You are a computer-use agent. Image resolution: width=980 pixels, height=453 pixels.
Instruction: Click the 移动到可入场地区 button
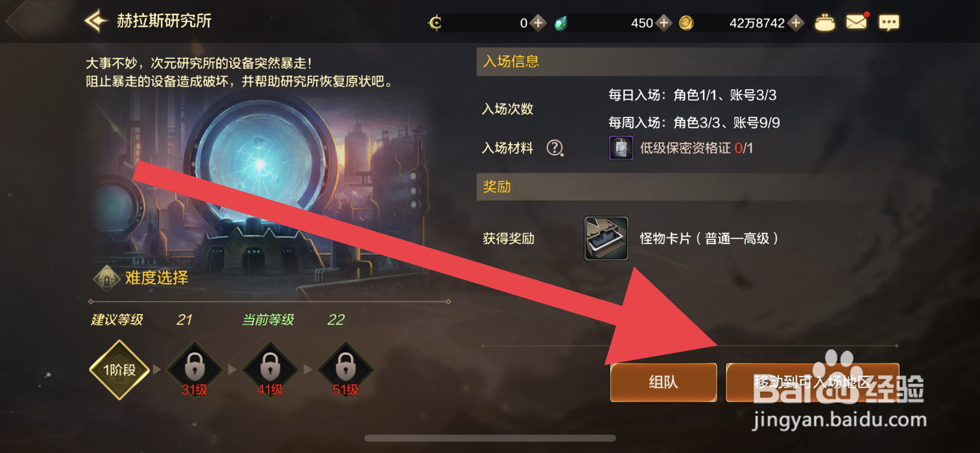[812, 382]
